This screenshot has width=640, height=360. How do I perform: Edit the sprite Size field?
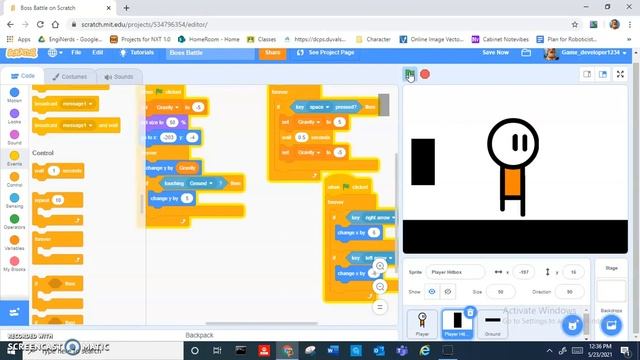click(500, 292)
